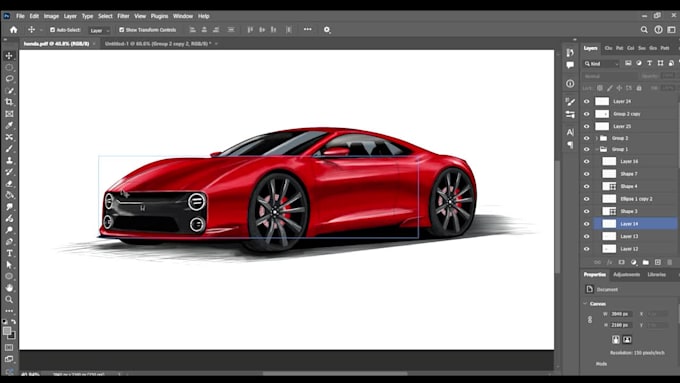The height and width of the screenshot is (383, 680).
Task: Click the options bar gear settings icon
Action: coord(327,29)
